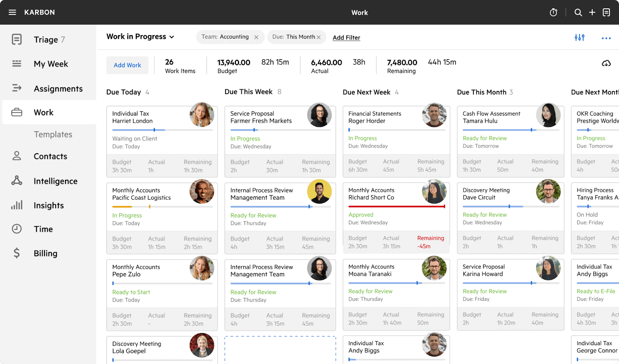Select the Insights bar-chart icon
Viewport: 619px width, 364px height.
(16, 205)
